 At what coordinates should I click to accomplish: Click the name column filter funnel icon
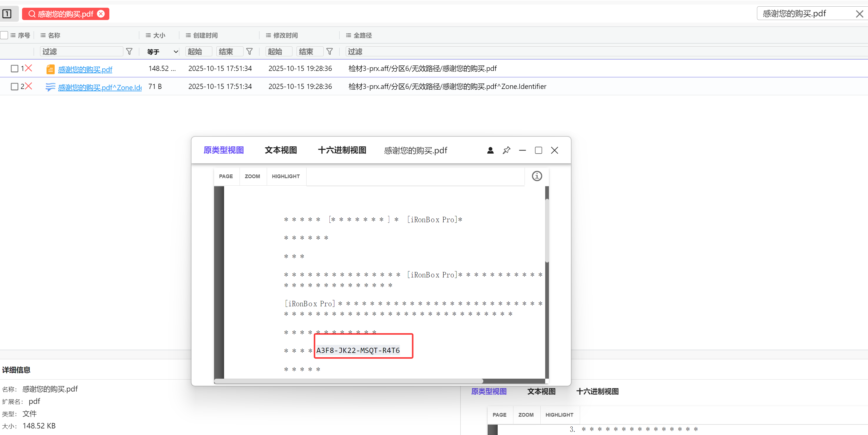pos(129,51)
